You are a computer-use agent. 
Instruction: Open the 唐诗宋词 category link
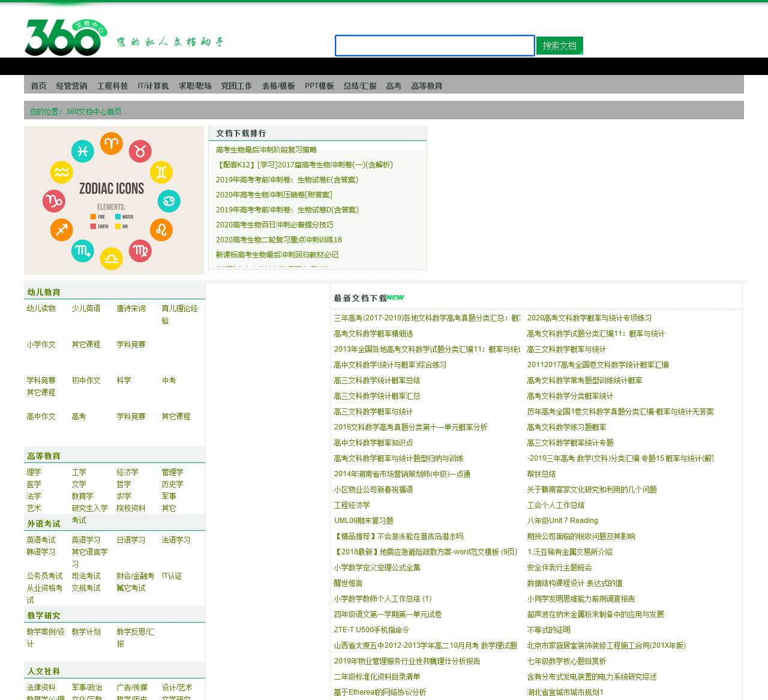[131, 308]
